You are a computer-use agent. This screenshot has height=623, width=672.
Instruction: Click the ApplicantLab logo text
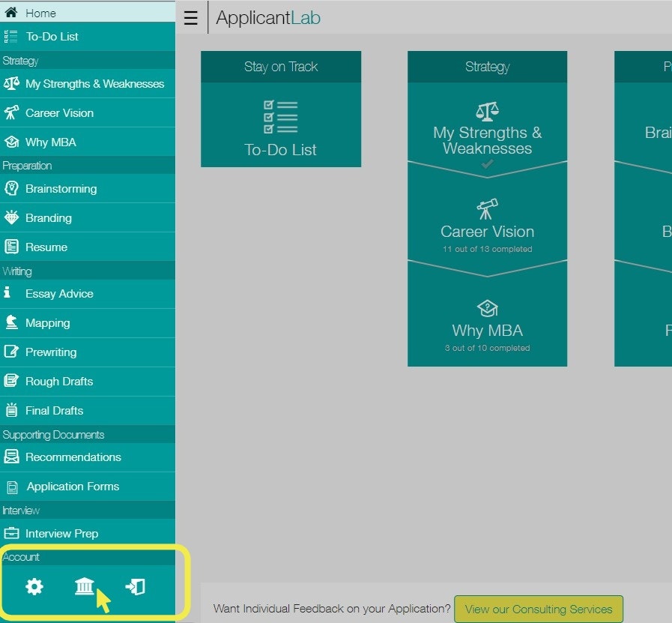click(268, 19)
